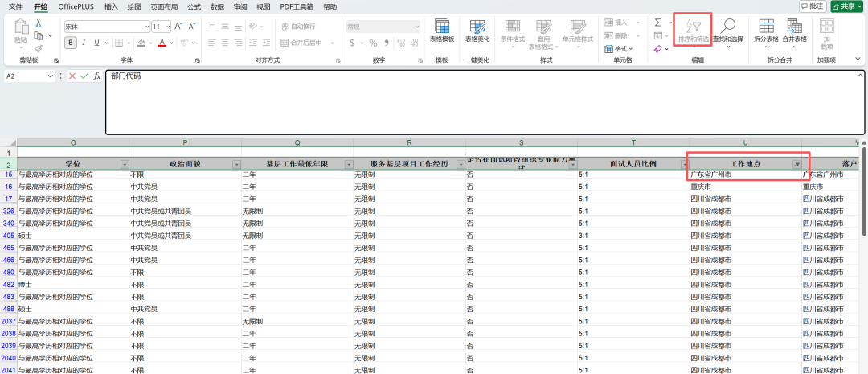Click the Copy icon in clipboard group
868x374 pixels.
click(39, 35)
